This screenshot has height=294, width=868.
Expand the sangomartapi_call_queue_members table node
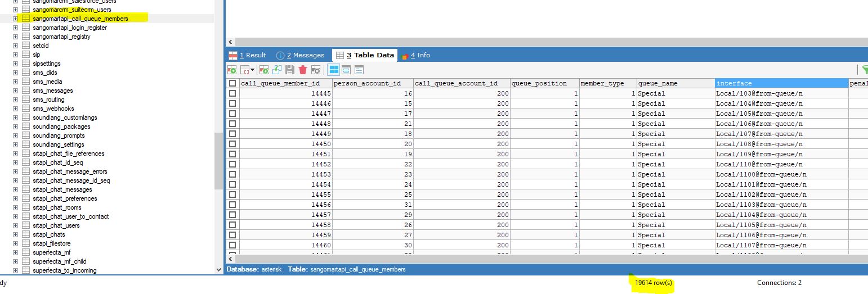(x=16, y=19)
